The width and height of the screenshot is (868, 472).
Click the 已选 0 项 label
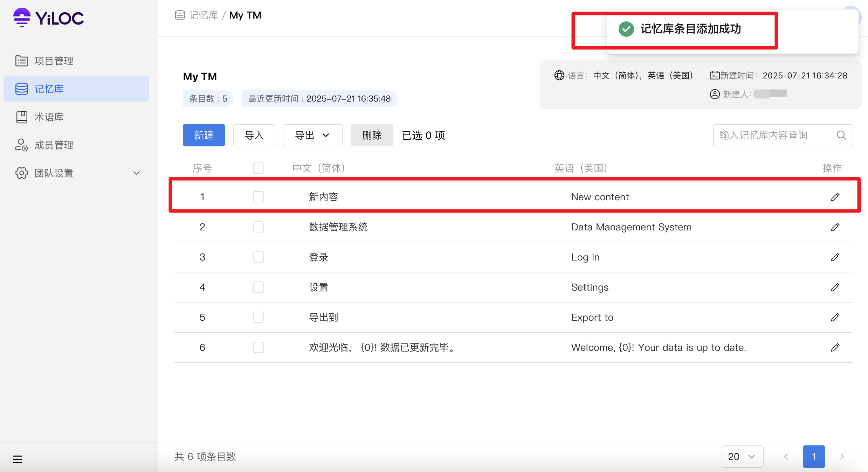point(423,135)
